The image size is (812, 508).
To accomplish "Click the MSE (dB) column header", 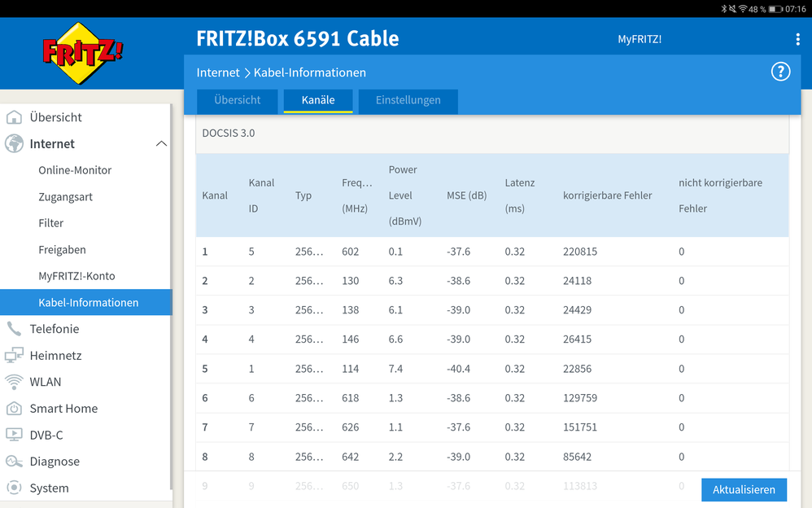I will 466,195.
